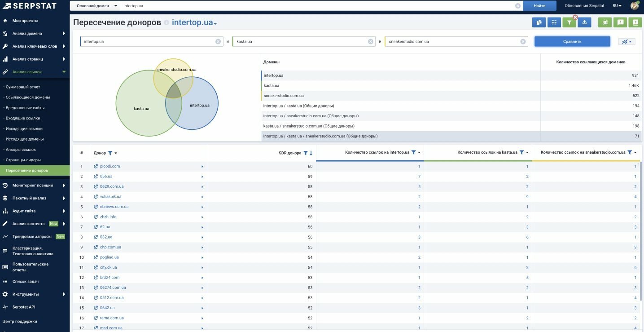Open sort dropdown for sneakerstudio.com.ua links column

635,152
